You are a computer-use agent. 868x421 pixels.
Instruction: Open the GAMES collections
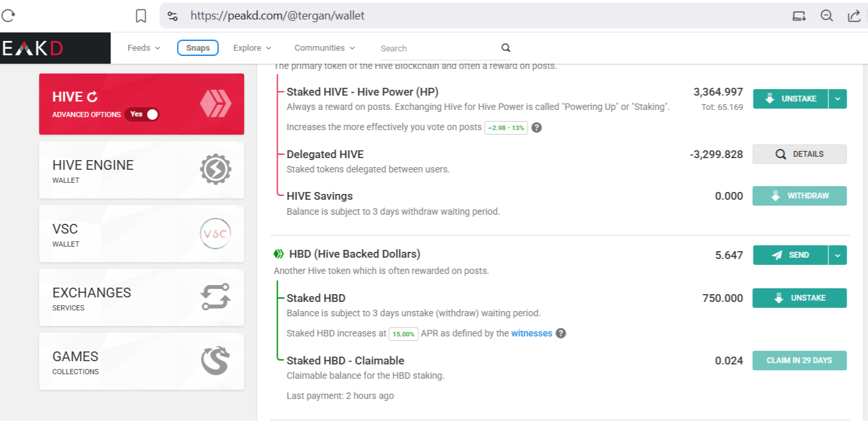142,361
